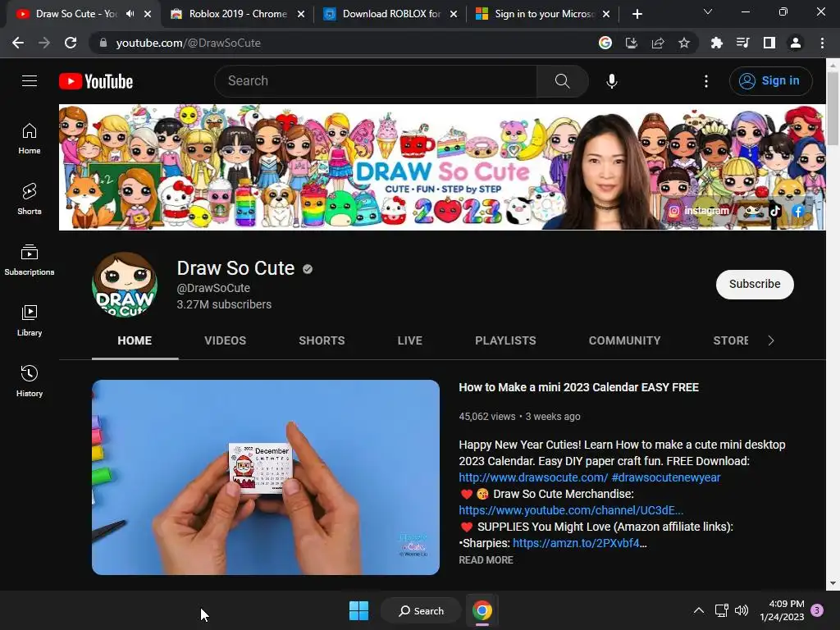Viewport: 840px width, 630px height.
Task: Open the volume speaker tray icon
Action: coord(742,610)
